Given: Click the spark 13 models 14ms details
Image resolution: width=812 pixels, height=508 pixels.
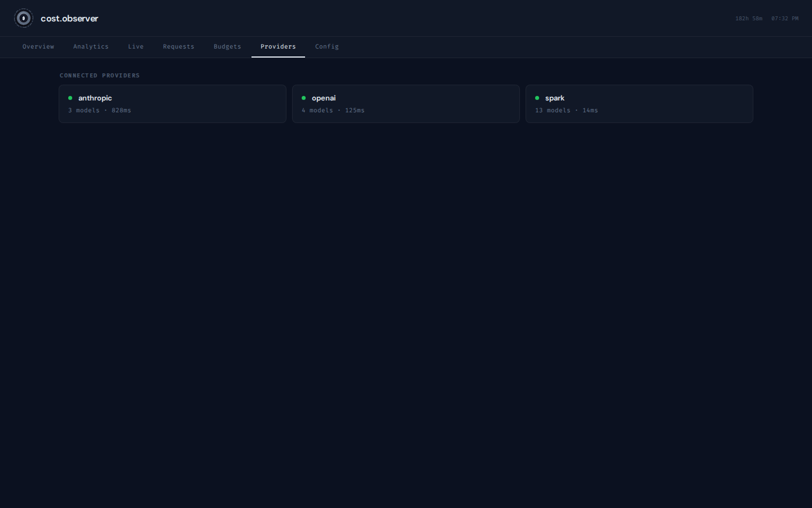Looking at the screenshot, I should pos(567,111).
